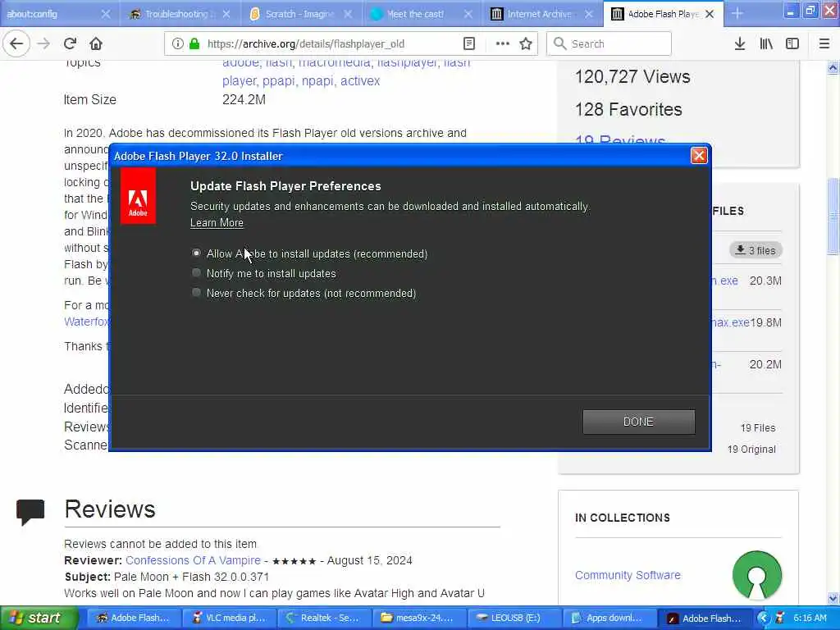Image resolution: width=840 pixels, height=630 pixels.
Task: Switch to the Internet Archive tab
Action: click(x=540, y=14)
